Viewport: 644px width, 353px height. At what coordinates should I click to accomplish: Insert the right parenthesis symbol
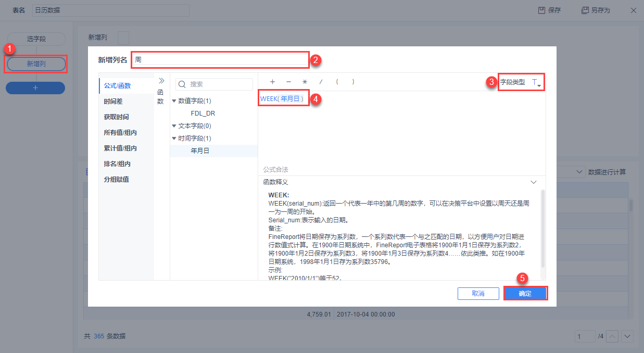click(x=353, y=82)
